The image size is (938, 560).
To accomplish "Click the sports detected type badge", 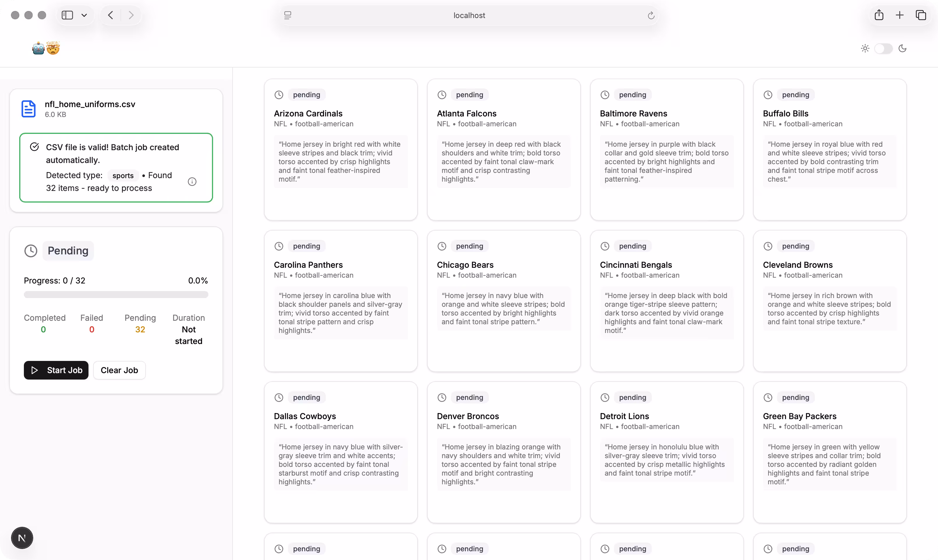I will [x=123, y=176].
